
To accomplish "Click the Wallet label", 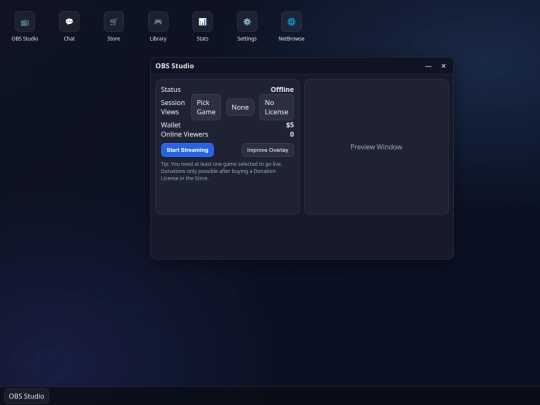I will 170,125.
